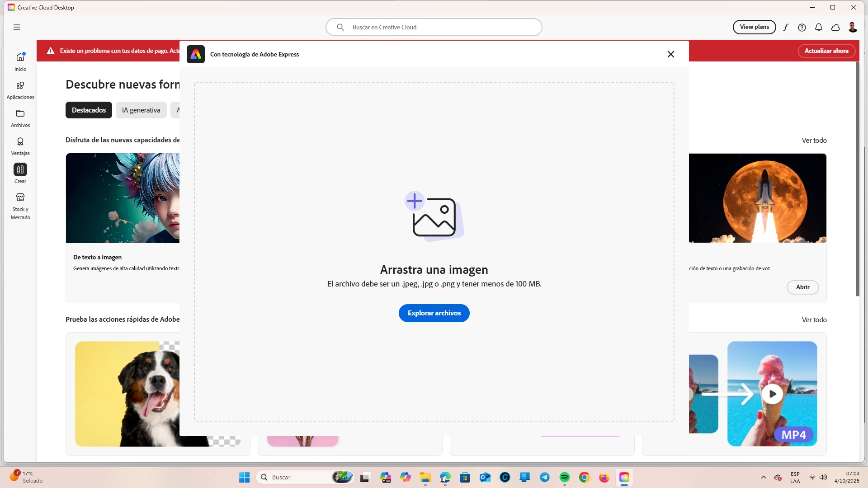Show notifications bell

coord(819,27)
